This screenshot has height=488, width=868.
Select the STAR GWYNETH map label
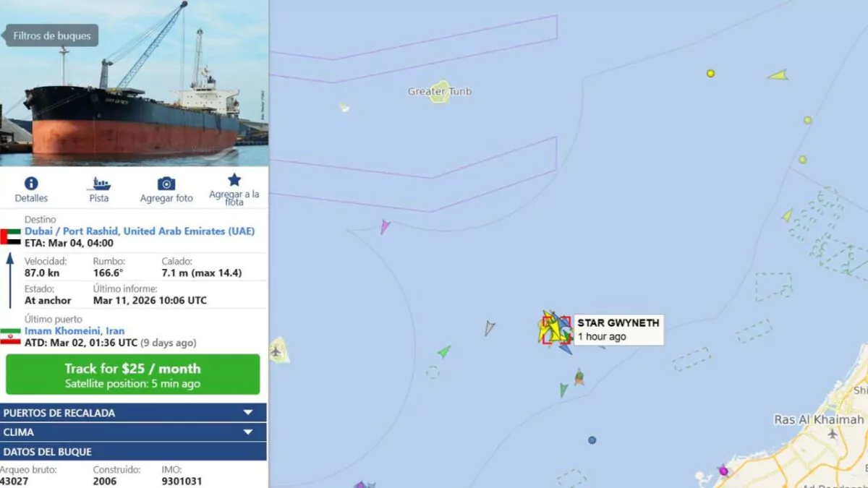pyautogui.click(x=618, y=323)
